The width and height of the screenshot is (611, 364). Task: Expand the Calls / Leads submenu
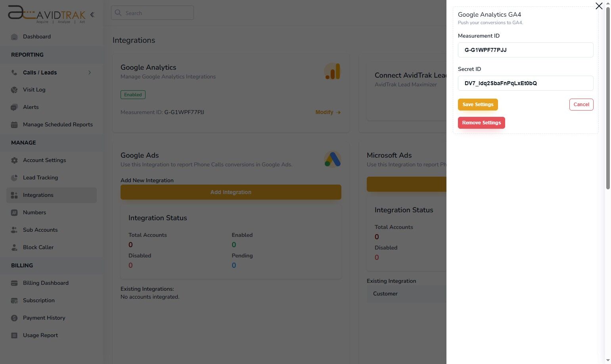90,72
